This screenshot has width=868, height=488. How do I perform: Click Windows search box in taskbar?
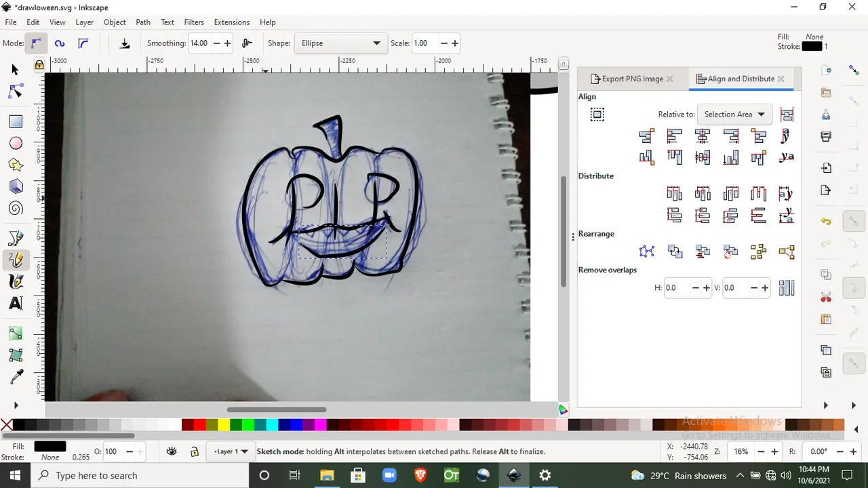point(139,476)
